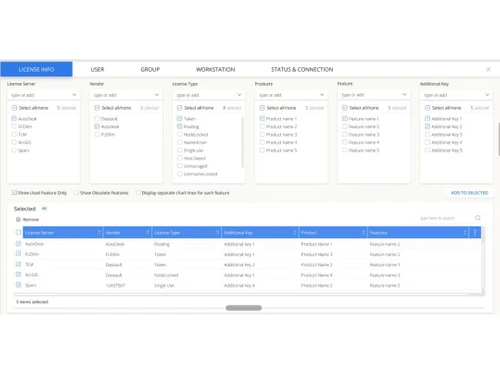Check Additional Key 5 checkbox
The image size is (500, 375).
427,150
